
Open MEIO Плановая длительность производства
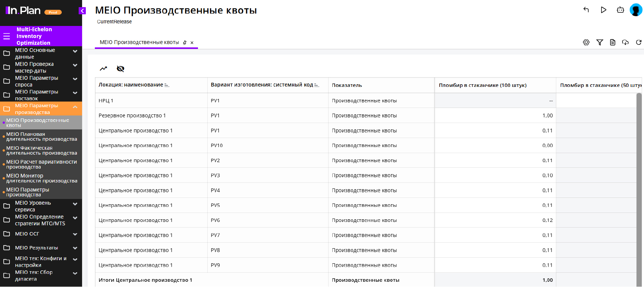coord(41,137)
